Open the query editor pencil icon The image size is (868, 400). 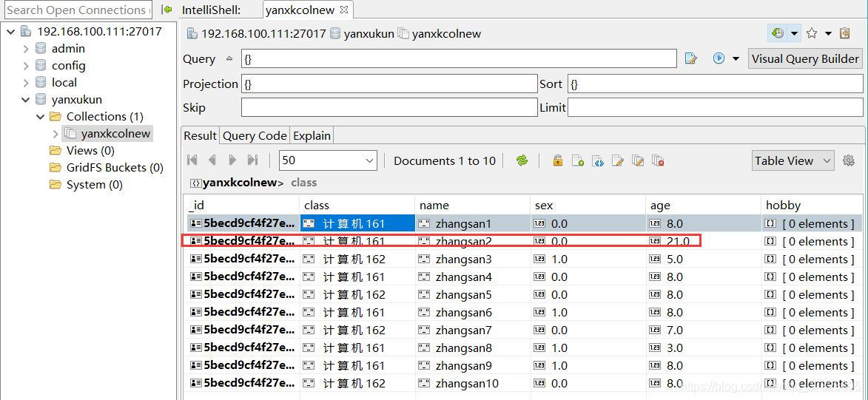tap(691, 58)
